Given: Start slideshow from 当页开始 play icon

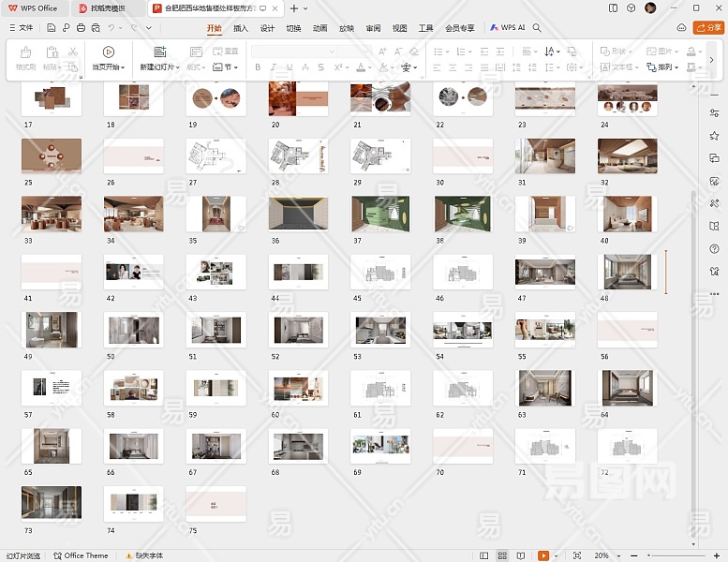Looking at the screenshot, I should point(109,52).
